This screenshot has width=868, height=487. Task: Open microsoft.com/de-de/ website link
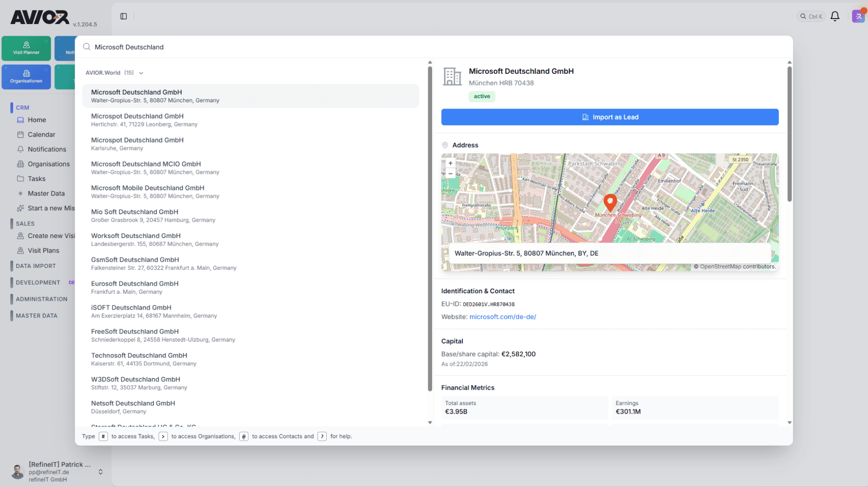502,317
